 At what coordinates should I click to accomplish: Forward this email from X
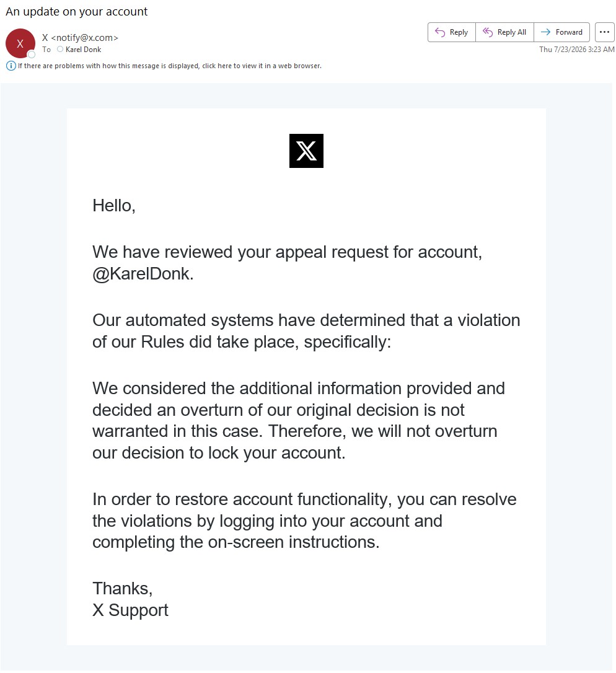561,32
